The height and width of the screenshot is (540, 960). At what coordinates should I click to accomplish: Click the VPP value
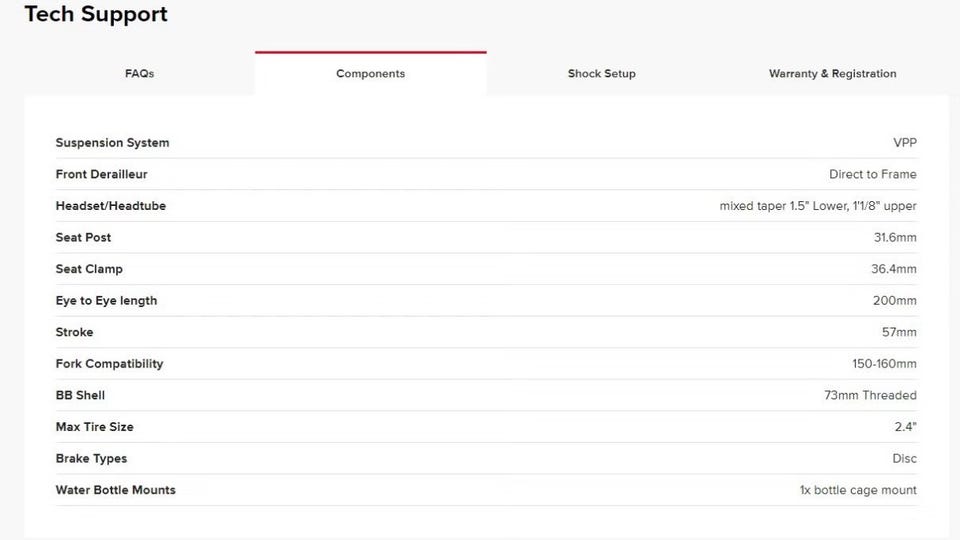point(904,143)
